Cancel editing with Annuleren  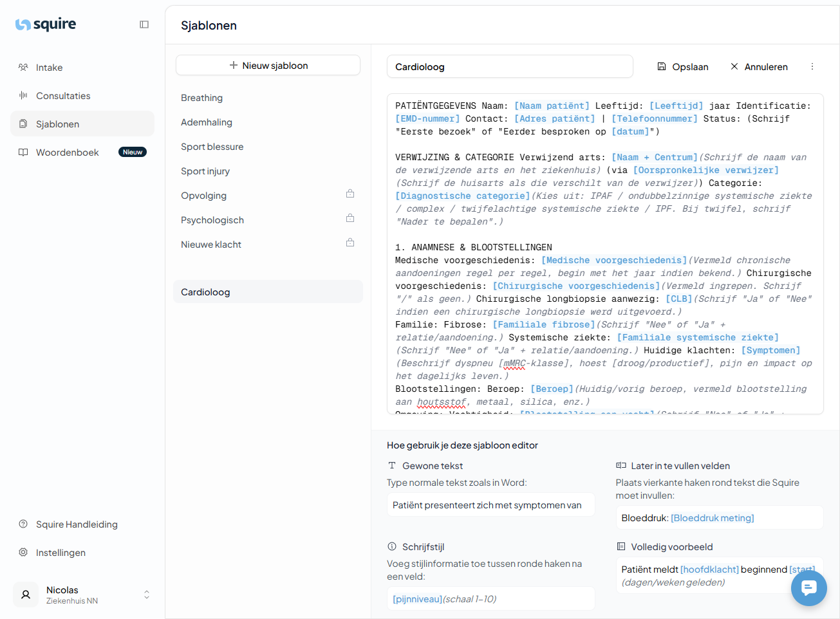[759, 67]
